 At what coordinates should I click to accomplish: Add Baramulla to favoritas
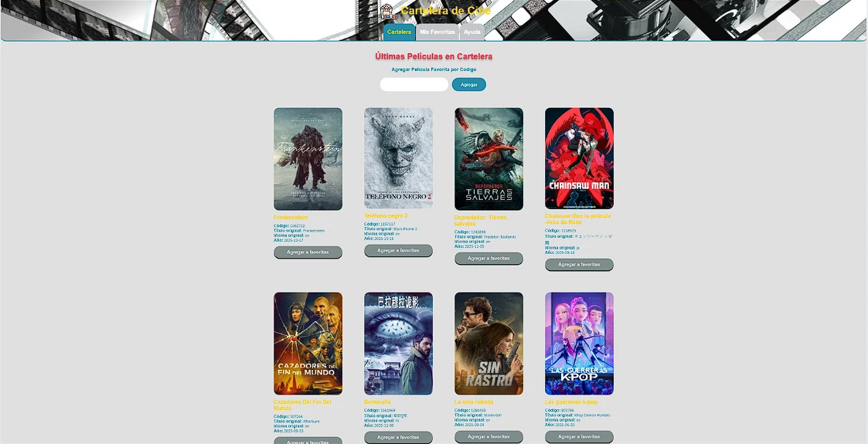tap(399, 437)
